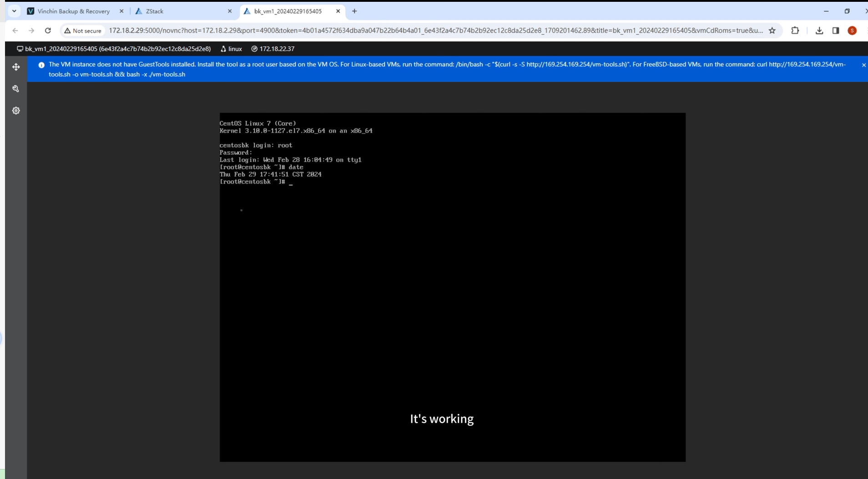This screenshot has width=868, height=479.
Task: Open the user profile avatar menu
Action: (x=852, y=30)
